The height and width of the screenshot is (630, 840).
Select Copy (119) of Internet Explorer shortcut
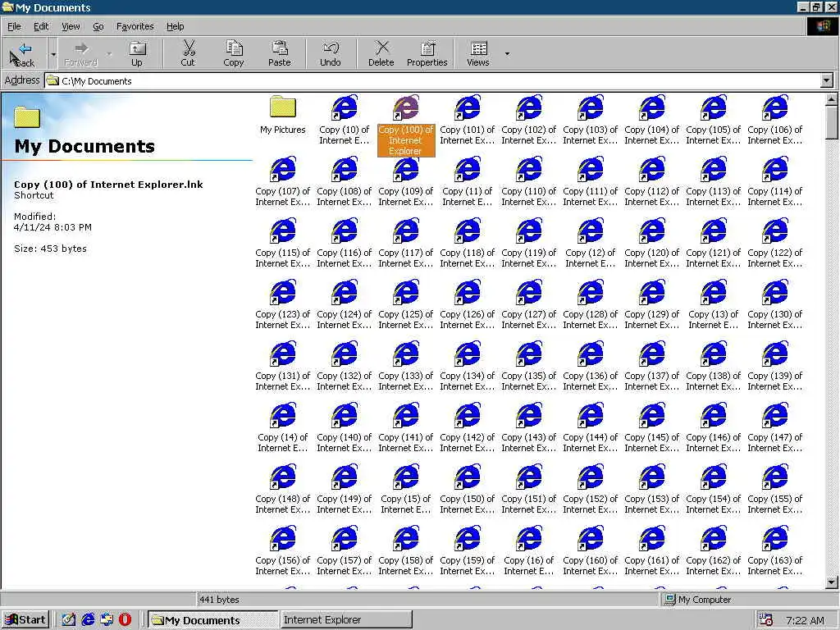pyautogui.click(x=529, y=243)
